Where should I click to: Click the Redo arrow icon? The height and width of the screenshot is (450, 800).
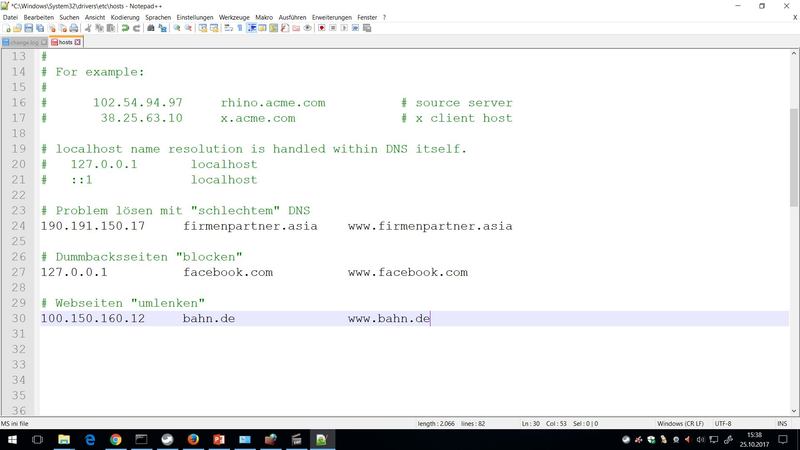[137, 28]
